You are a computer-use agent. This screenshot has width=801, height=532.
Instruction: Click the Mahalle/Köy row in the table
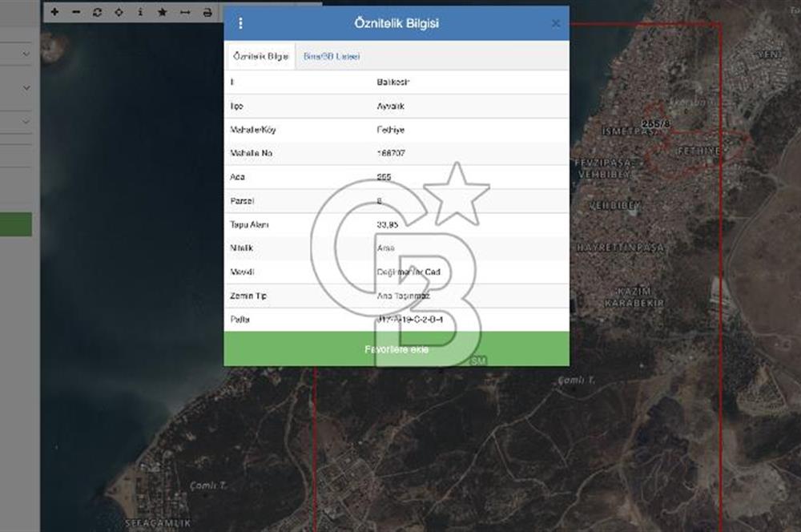[396, 130]
